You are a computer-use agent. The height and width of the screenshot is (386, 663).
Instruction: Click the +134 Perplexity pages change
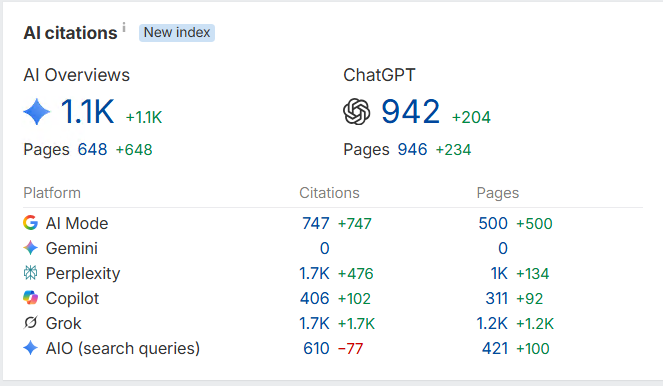(x=533, y=274)
